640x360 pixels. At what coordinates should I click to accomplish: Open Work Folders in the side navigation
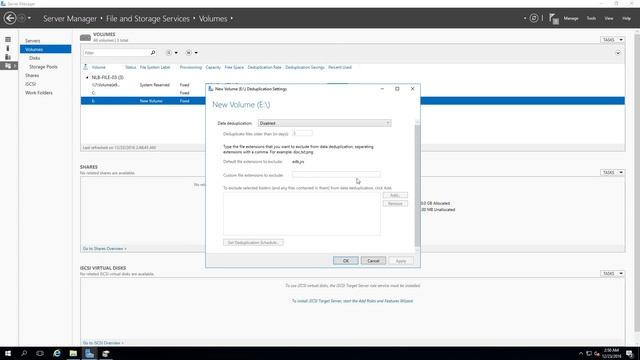(39, 93)
